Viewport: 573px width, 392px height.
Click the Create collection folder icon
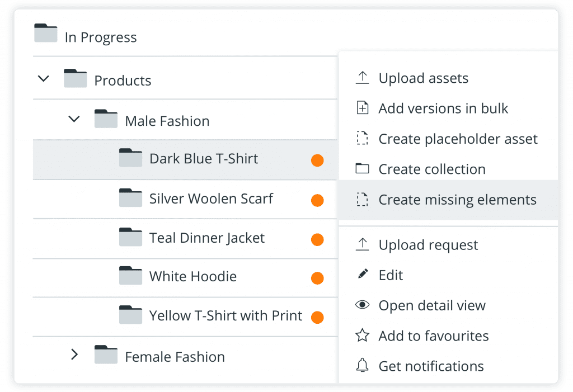tap(363, 169)
